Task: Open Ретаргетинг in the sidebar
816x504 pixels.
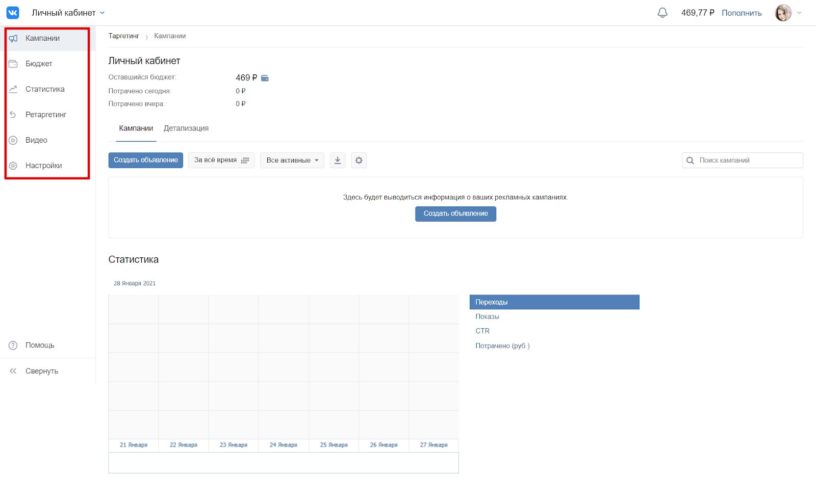Action: click(x=46, y=115)
